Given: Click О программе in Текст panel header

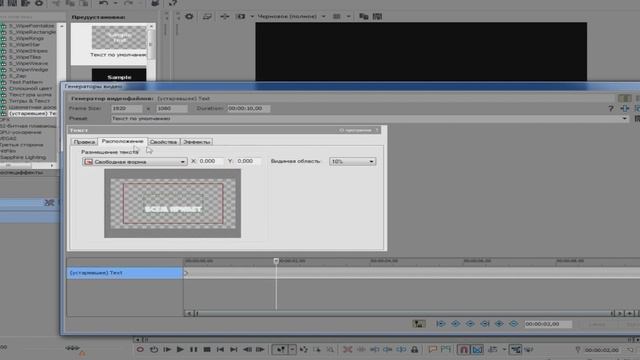Looking at the screenshot, I should (x=356, y=130).
